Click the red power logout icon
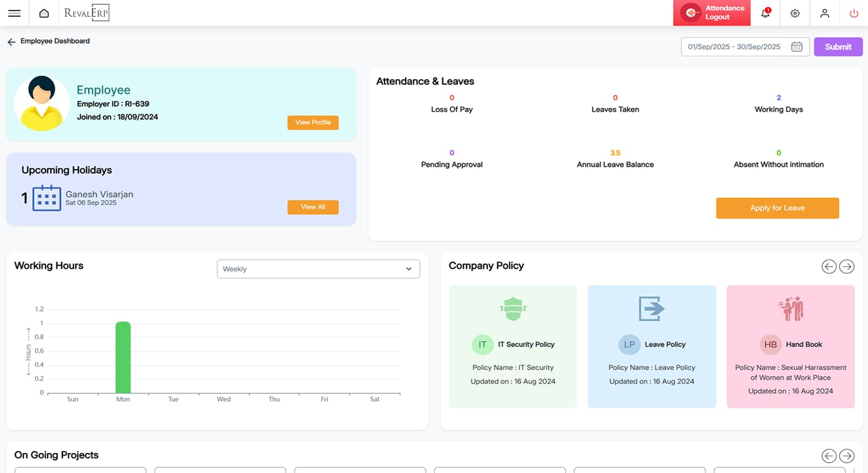The image size is (868, 473). [854, 13]
